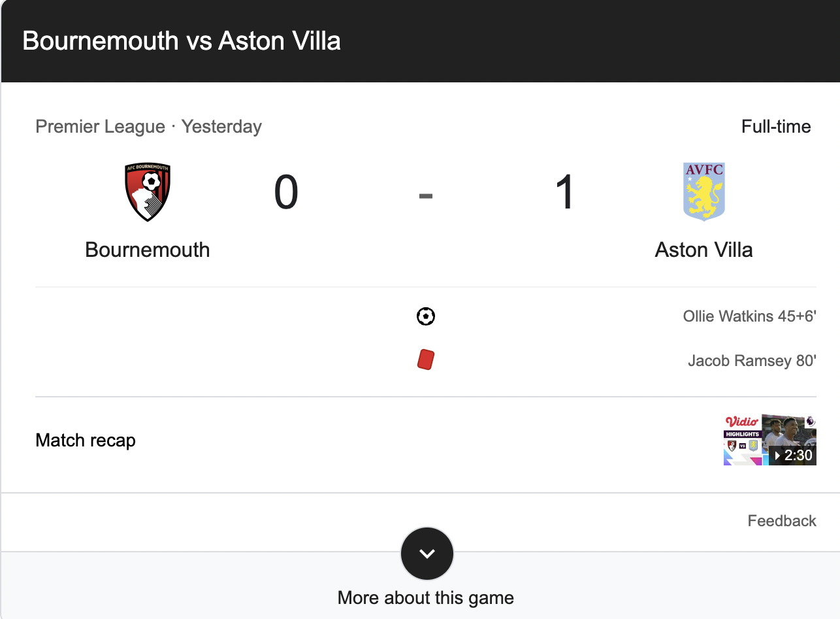Click the Aston Villa AVFC crest

(x=703, y=192)
